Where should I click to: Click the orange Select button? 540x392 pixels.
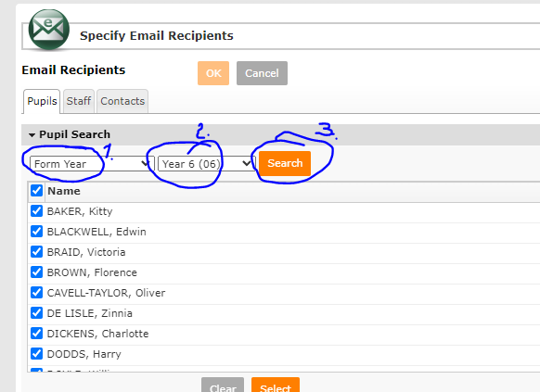(276, 386)
